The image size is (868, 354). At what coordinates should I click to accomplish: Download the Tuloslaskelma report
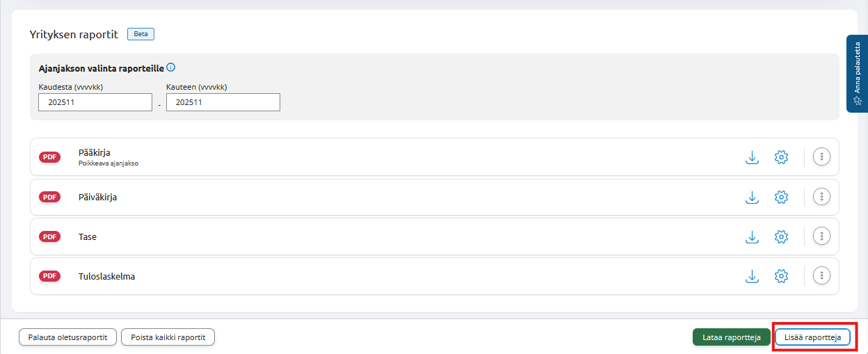coord(752,277)
